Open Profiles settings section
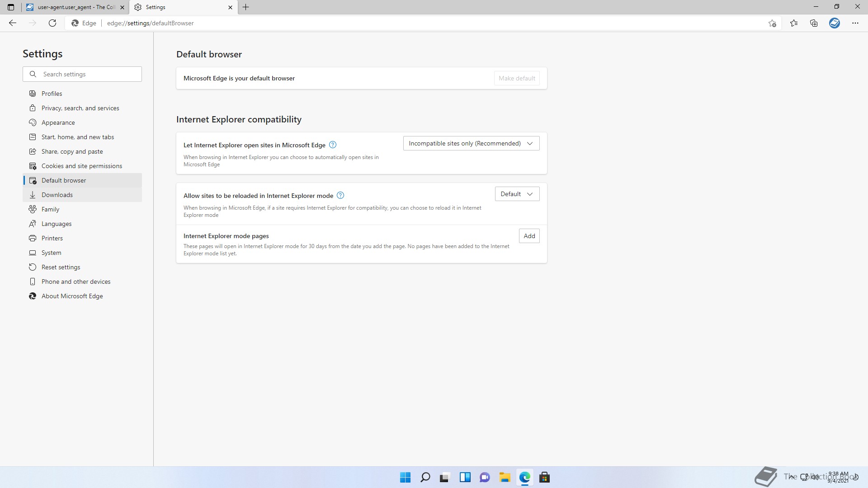 [82, 94]
